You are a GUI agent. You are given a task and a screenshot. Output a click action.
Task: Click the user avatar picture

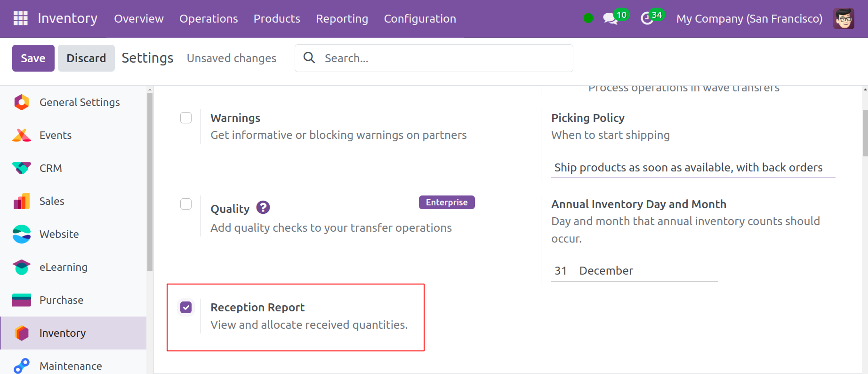(844, 19)
